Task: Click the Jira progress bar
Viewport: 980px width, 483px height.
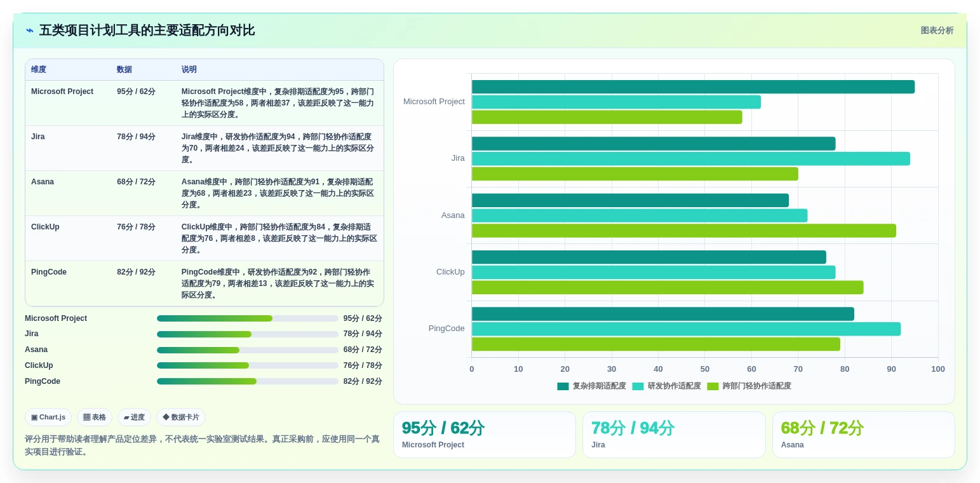Action: 248,334
